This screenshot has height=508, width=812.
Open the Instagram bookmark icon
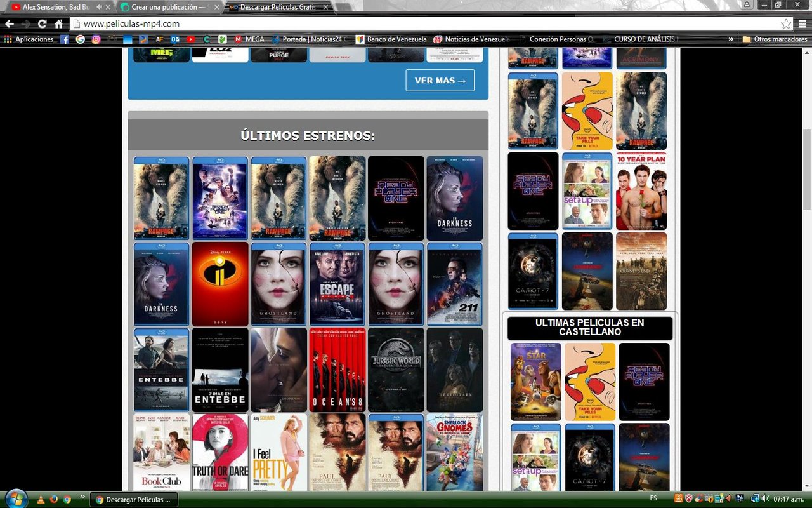tap(96, 39)
